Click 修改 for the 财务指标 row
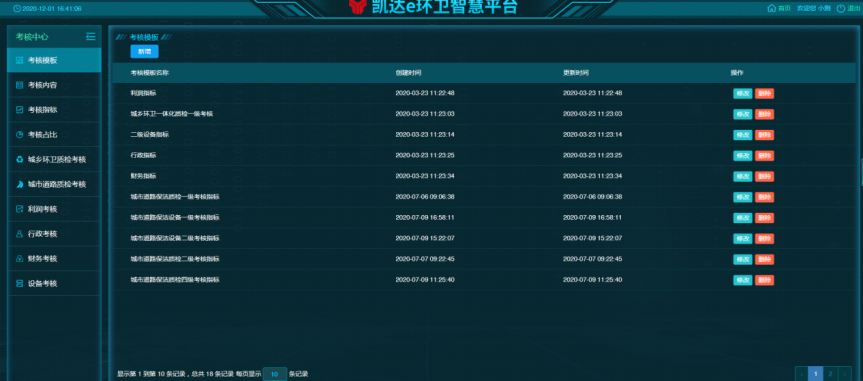 (742, 176)
